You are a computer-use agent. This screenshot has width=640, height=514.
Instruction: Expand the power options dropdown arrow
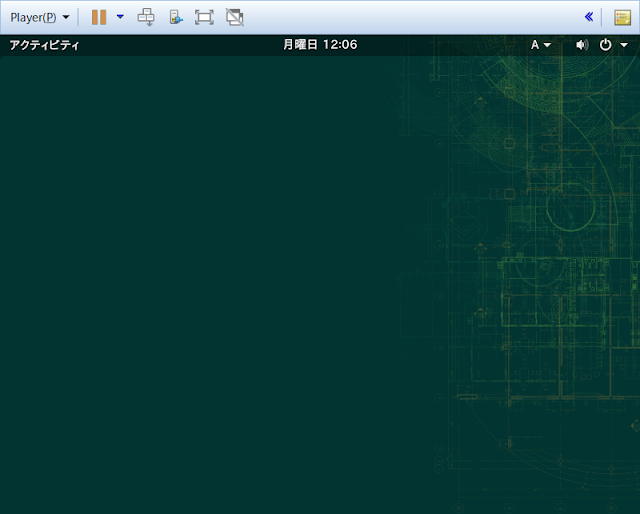pos(120,17)
